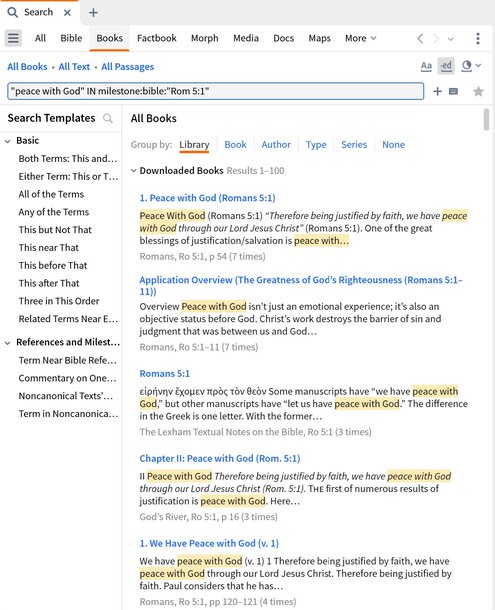Select This but Not That template
Image resolution: width=495 pixels, height=610 pixels.
55,230
